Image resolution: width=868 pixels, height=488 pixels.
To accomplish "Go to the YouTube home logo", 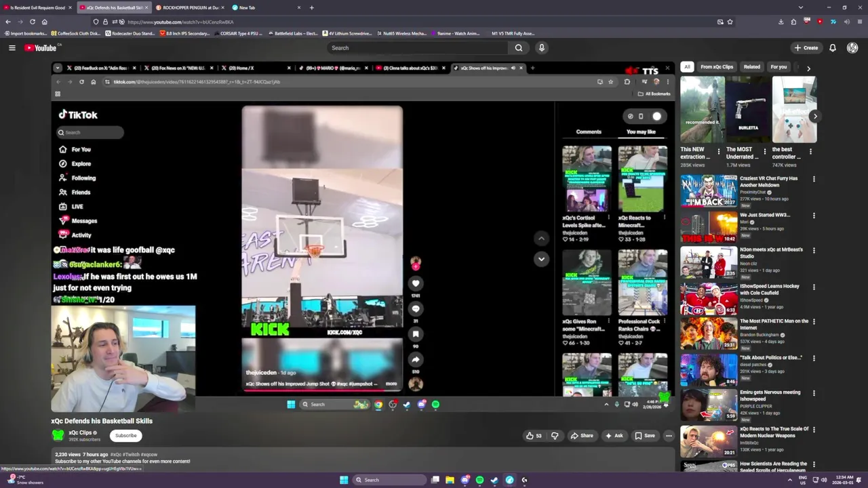I will [x=41, y=47].
